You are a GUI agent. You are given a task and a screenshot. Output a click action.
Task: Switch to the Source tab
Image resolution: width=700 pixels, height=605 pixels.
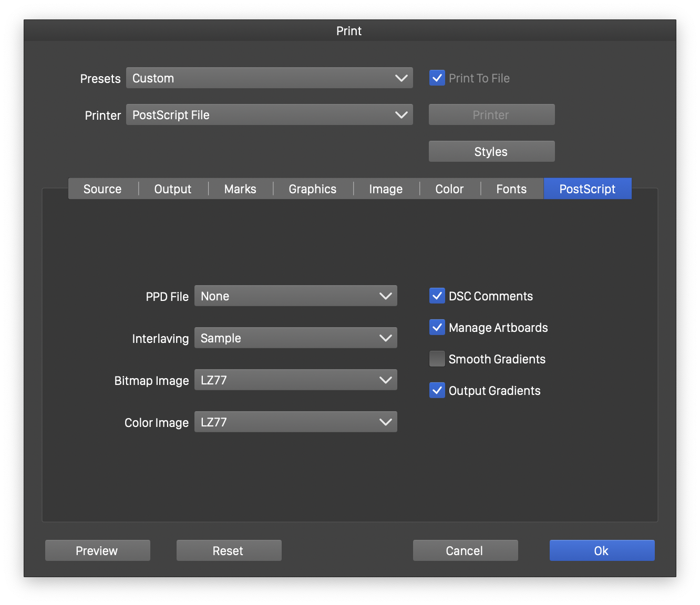point(102,189)
